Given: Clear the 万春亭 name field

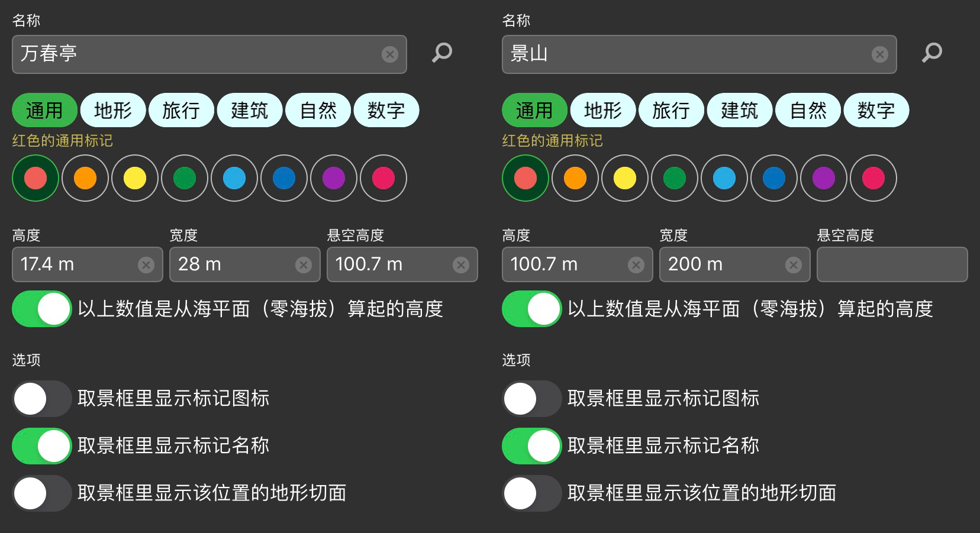Looking at the screenshot, I should click(x=389, y=54).
